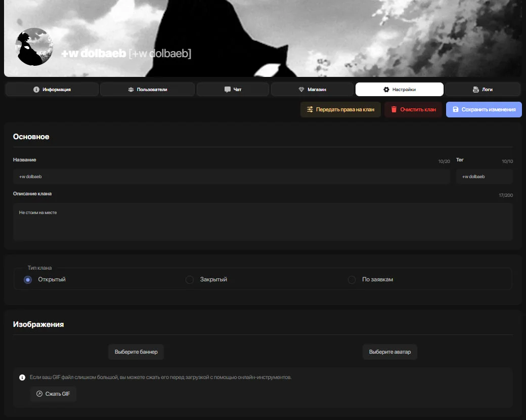Image resolution: width=526 pixels, height=420 pixels.
Task: Click the floppy disk save icon
Action: tap(456, 109)
